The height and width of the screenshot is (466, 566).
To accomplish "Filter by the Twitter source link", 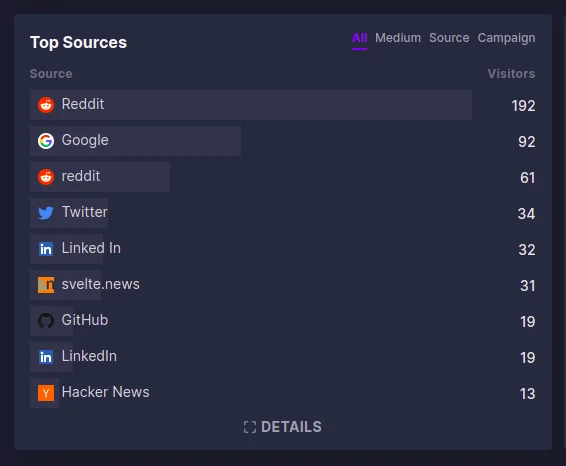I will tap(85, 212).
